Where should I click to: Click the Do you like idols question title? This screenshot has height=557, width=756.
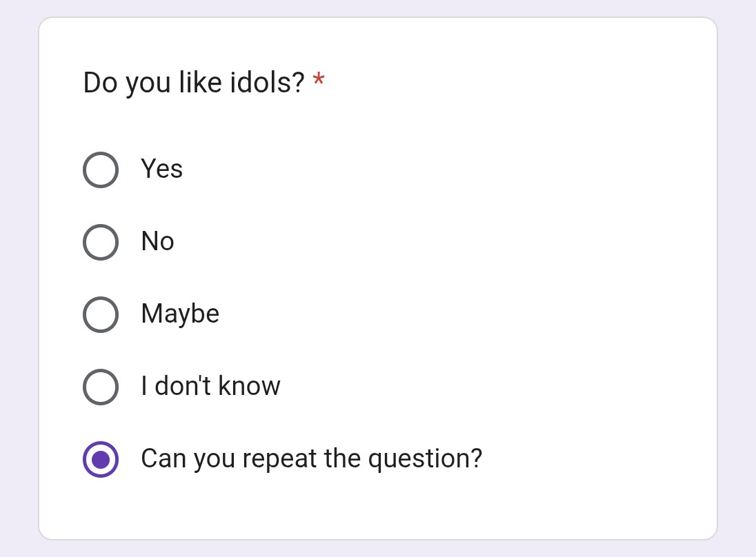pyautogui.click(x=193, y=83)
